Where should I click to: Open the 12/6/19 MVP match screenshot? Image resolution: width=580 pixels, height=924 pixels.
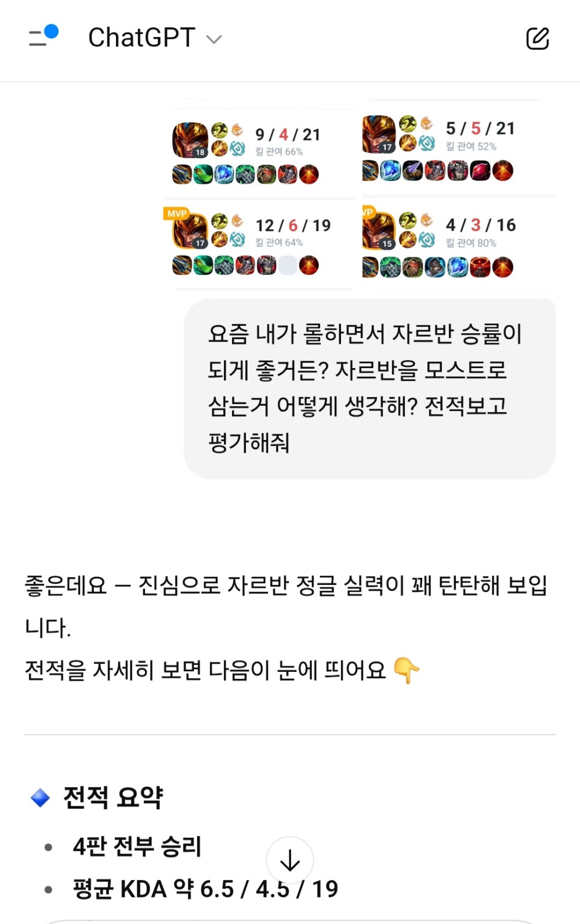point(260,244)
